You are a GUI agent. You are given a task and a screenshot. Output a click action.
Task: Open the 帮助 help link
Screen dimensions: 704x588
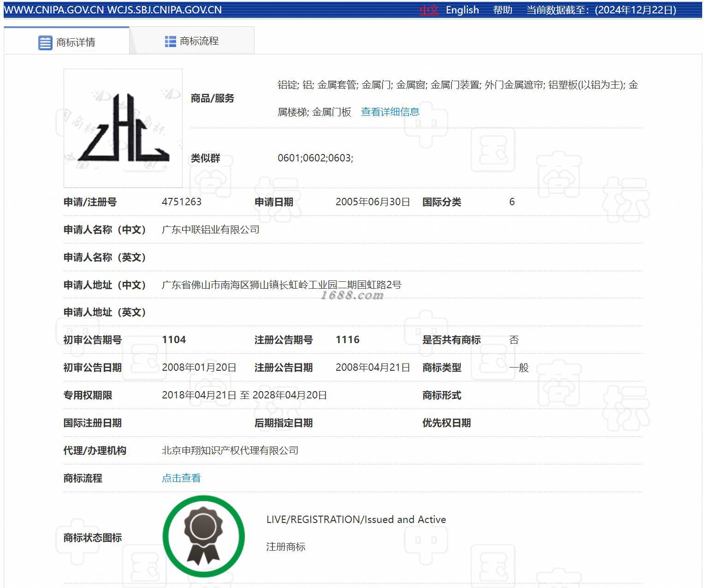[x=503, y=10]
